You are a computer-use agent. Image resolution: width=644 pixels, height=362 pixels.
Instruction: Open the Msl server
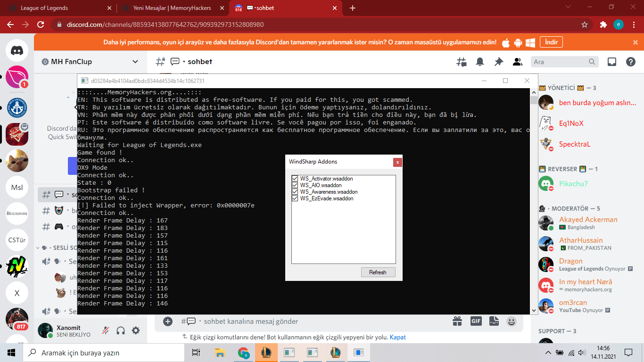[17, 187]
